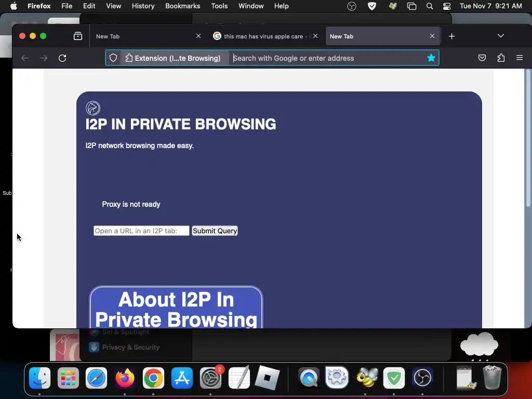This screenshot has height=399, width=532.
Task: Close the 'this mac has virus' tab
Action: (315, 36)
